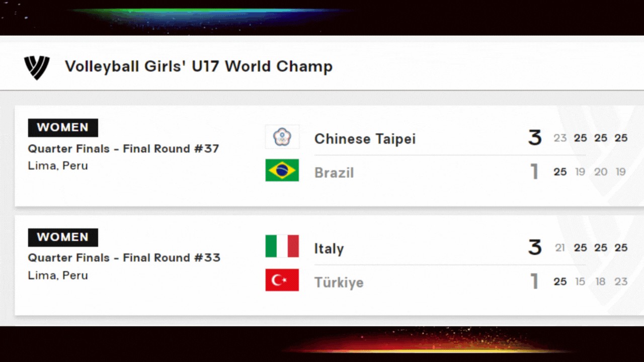644x362 pixels.
Task: Open the Chinese Taipei team name
Action: point(365,139)
